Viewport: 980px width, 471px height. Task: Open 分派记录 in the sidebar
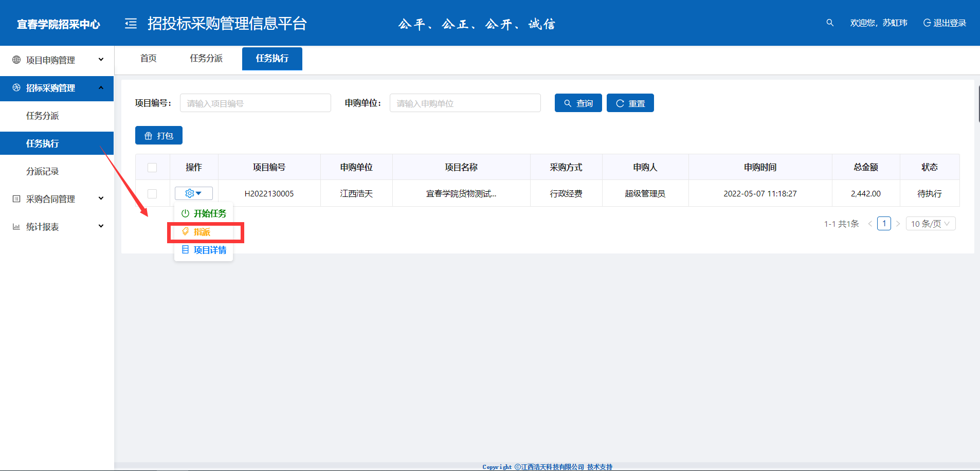click(x=43, y=171)
